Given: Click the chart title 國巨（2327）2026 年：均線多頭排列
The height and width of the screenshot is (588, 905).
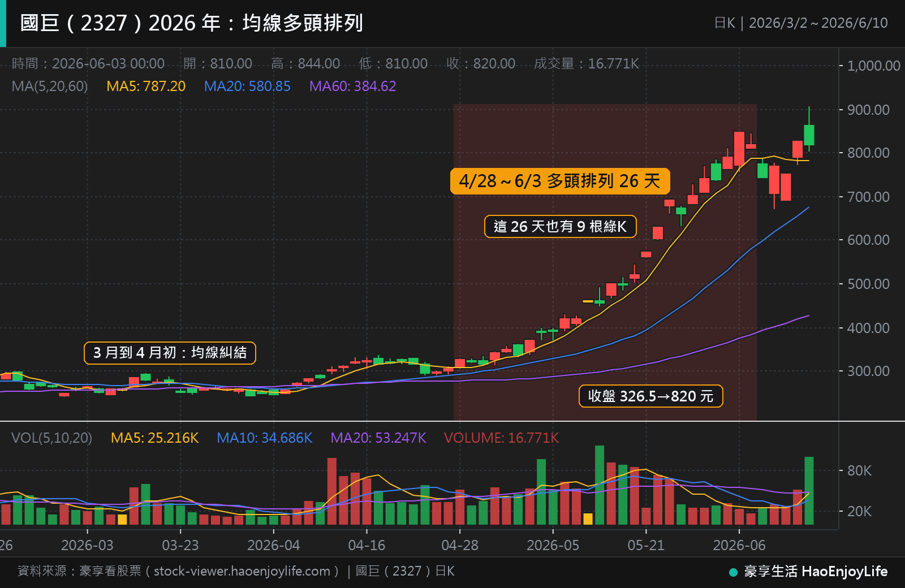Looking at the screenshot, I should pos(191,23).
